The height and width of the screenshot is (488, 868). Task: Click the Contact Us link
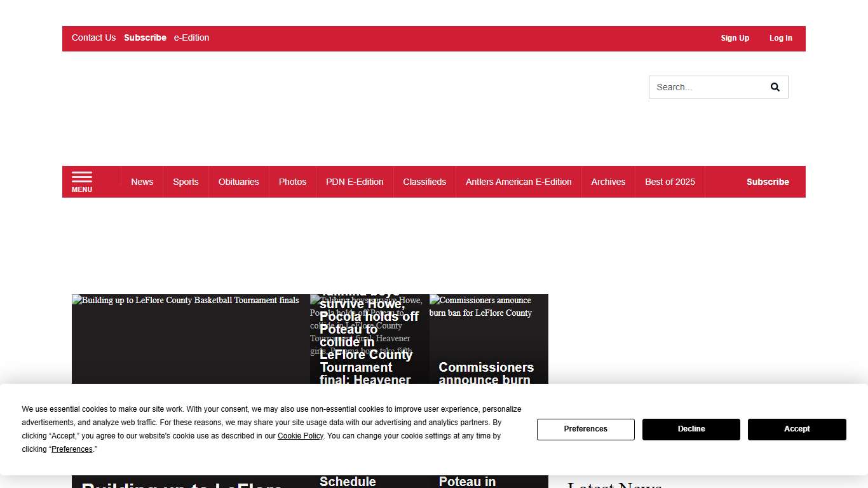(x=93, y=37)
